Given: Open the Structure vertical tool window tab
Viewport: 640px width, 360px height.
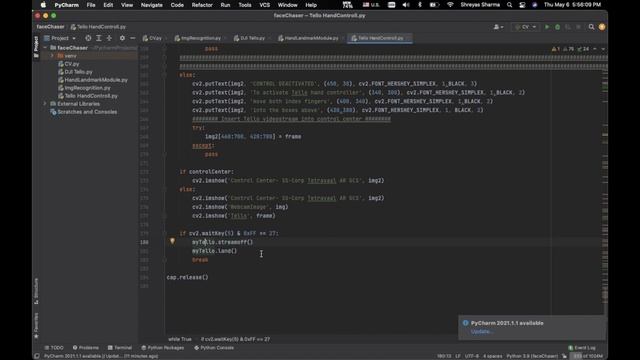Looking at the screenshot, I should click(x=36, y=291).
